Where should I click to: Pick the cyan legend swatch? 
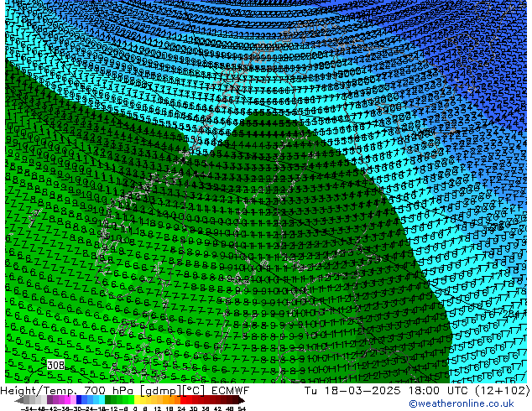tap(102, 400)
